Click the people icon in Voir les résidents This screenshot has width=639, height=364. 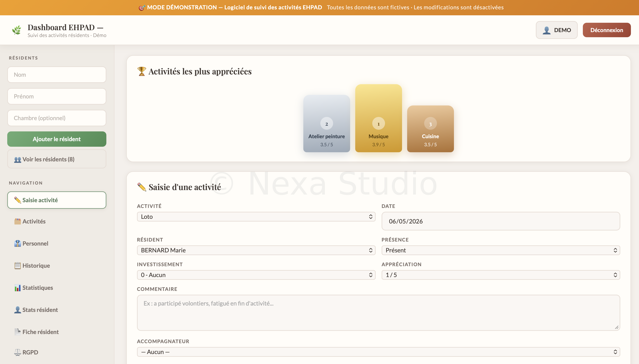(x=17, y=159)
